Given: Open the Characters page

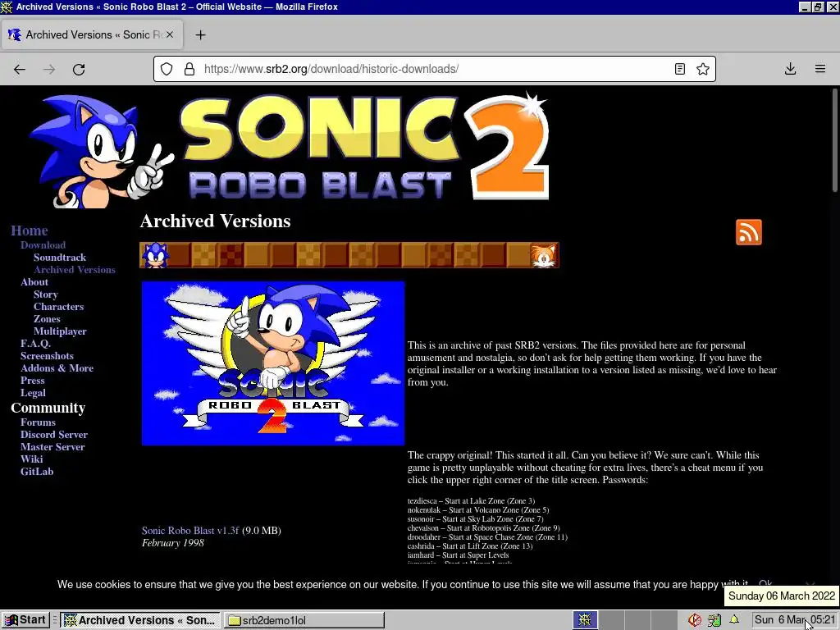Looking at the screenshot, I should click(x=58, y=307).
